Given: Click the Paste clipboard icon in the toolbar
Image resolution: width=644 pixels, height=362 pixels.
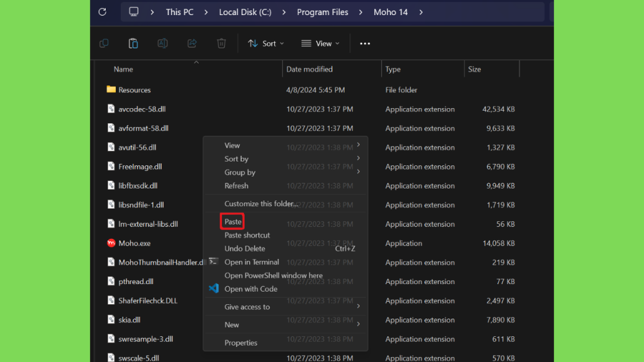Looking at the screenshot, I should point(133,43).
